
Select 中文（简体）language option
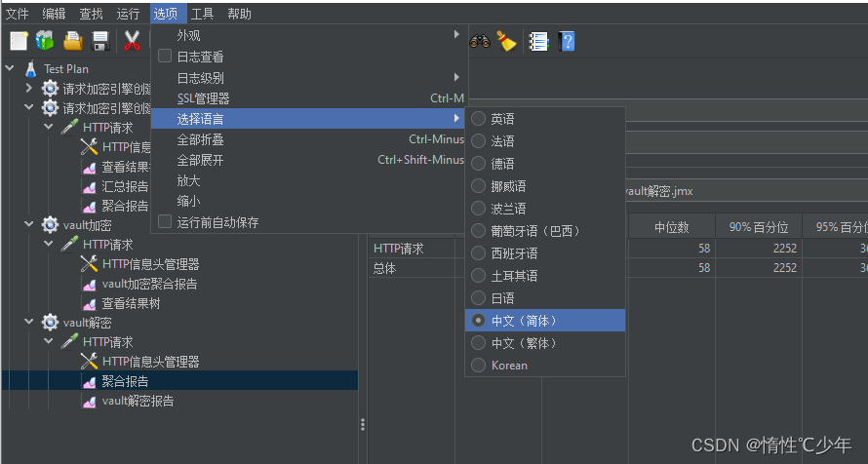[x=545, y=320]
